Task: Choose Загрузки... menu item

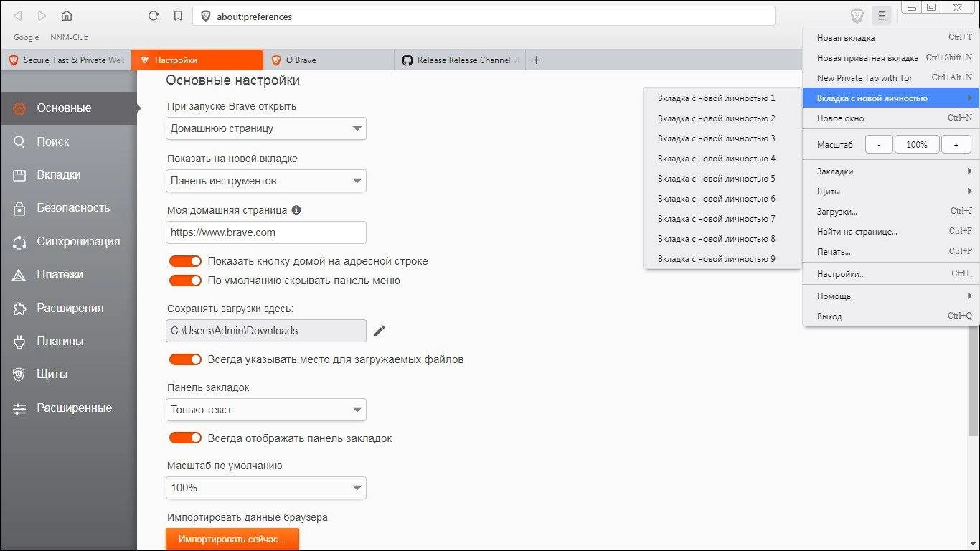Action: pos(891,212)
